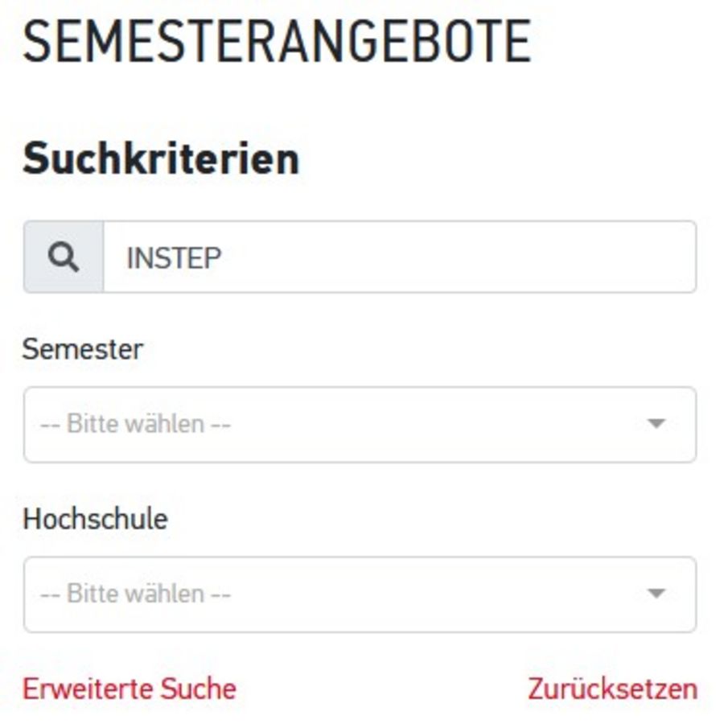This screenshot has height=724, width=728.
Task: Click the magnifying glass search icon
Action: pyautogui.click(x=64, y=257)
